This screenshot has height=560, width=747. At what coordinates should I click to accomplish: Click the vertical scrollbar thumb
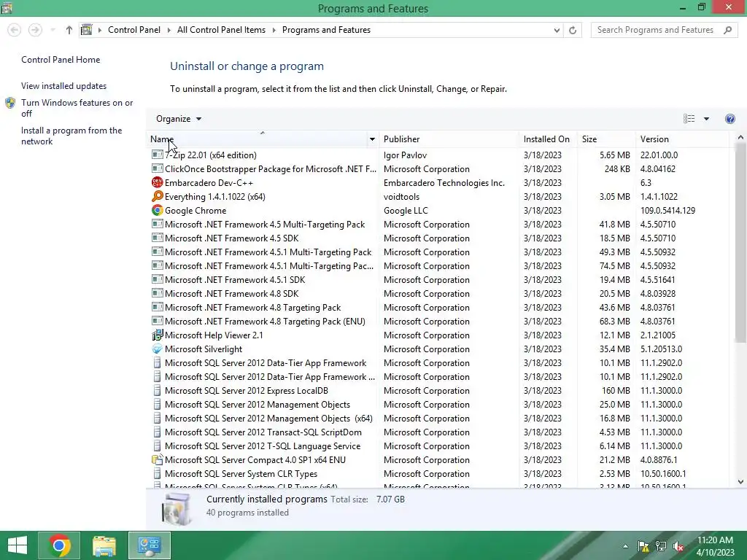[x=740, y=242]
